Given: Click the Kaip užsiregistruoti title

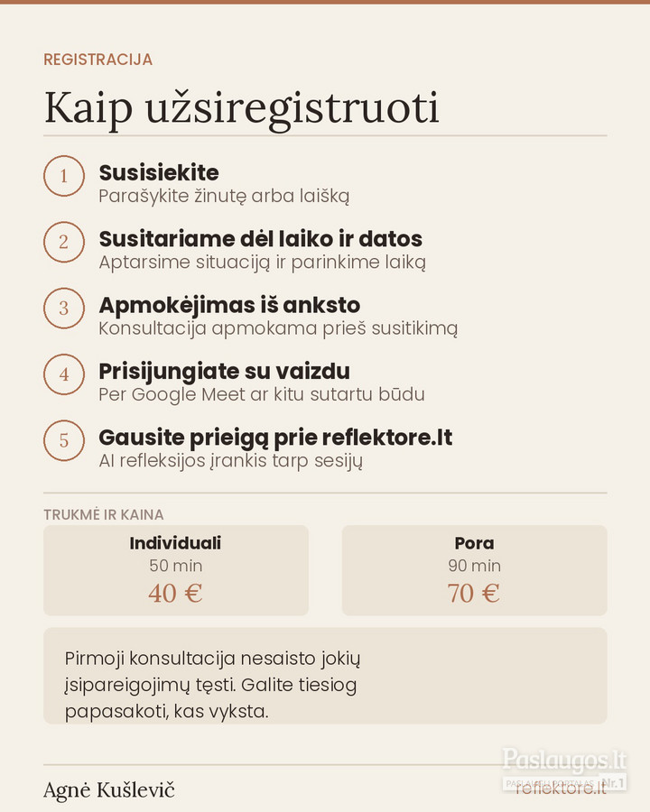Looking at the screenshot, I should [242, 109].
